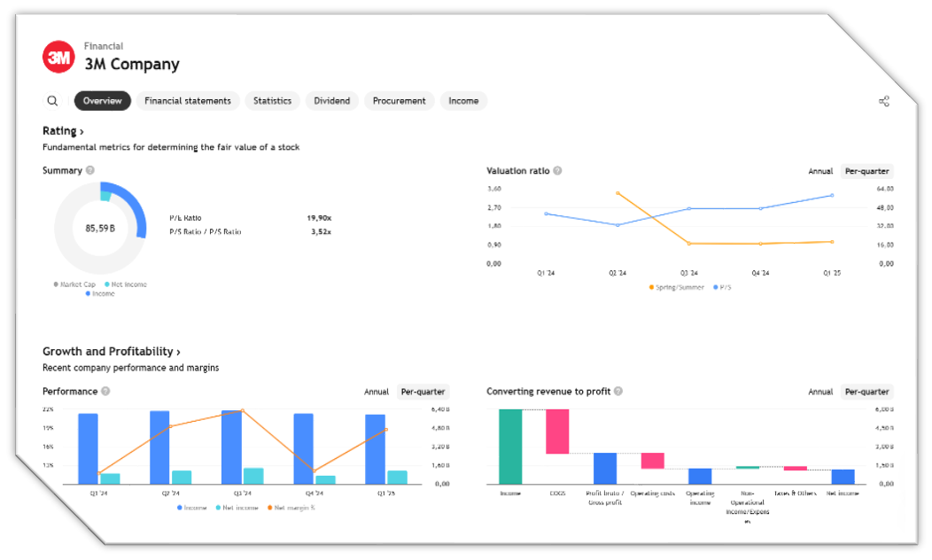Switch Performance chart to Per-quarter
This screenshot has height=560, width=932.
pyautogui.click(x=423, y=392)
